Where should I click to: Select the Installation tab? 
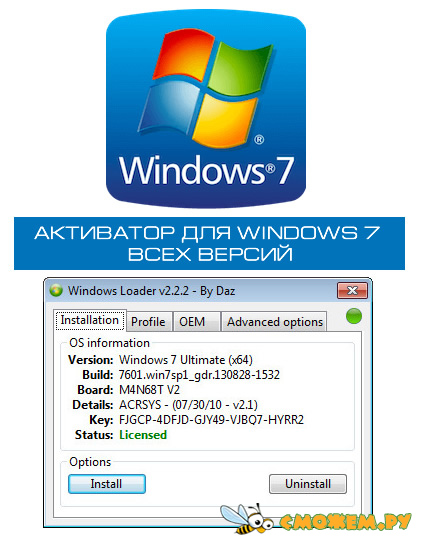click(x=90, y=320)
